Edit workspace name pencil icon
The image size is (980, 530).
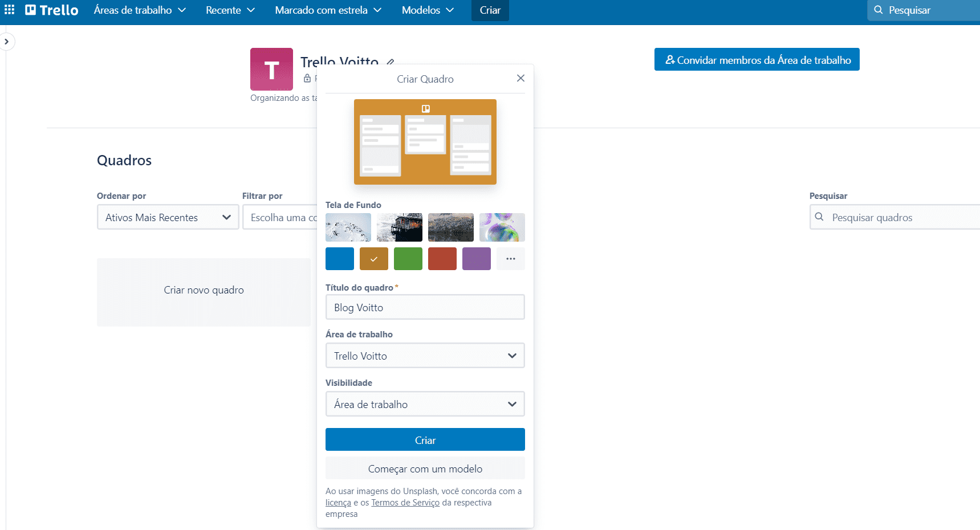click(390, 62)
